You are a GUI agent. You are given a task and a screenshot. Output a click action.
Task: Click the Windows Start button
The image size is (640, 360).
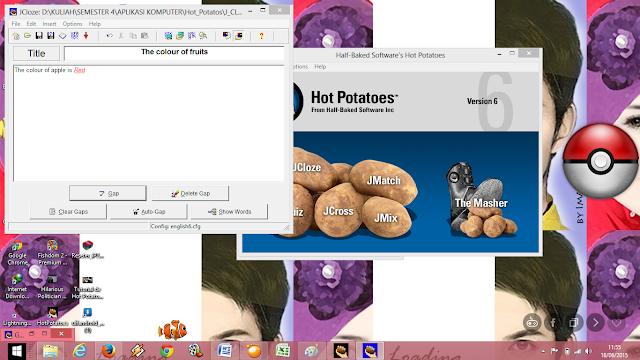[17, 351]
